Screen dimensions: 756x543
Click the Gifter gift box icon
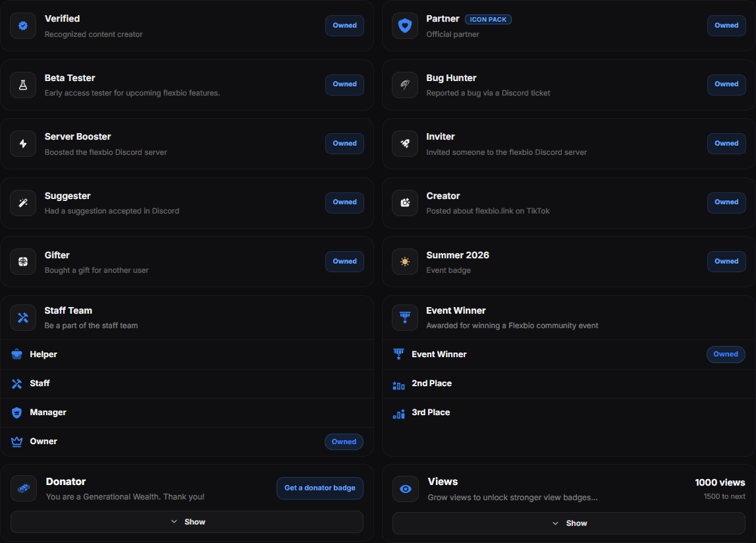click(23, 262)
